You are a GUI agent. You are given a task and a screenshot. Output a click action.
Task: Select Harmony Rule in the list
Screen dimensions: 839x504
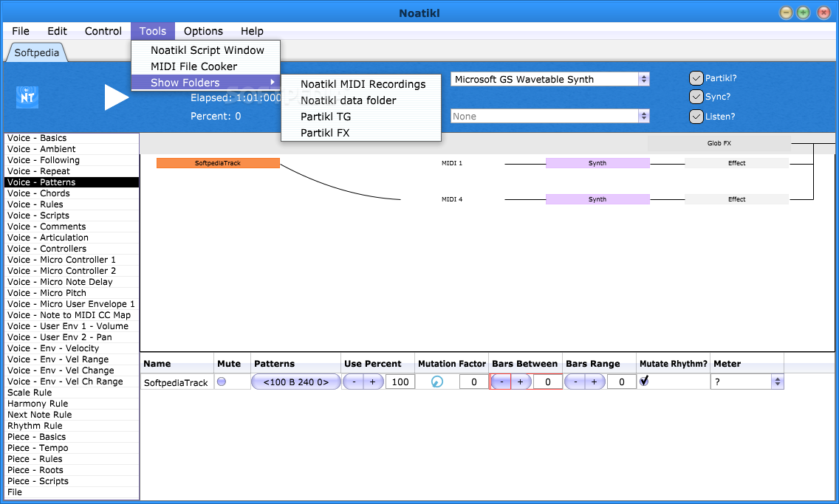[x=72, y=404]
